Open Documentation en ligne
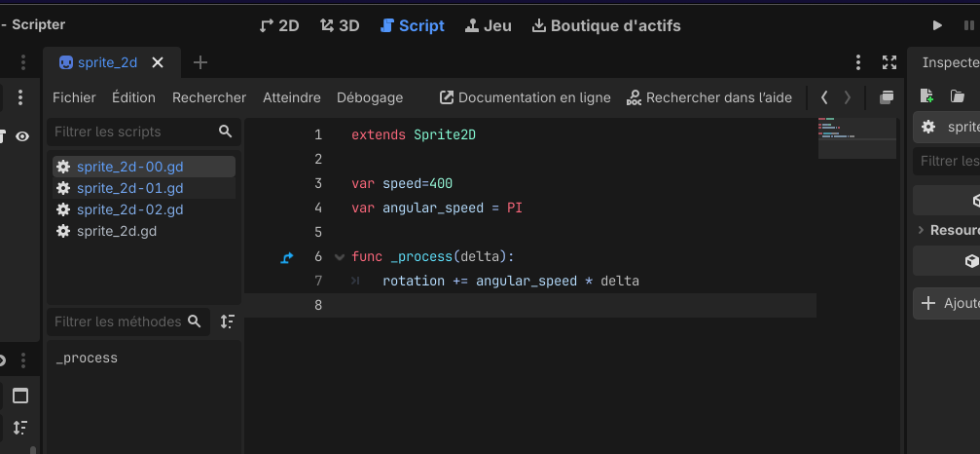Image resolution: width=980 pixels, height=454 pixels. [525, 97]
